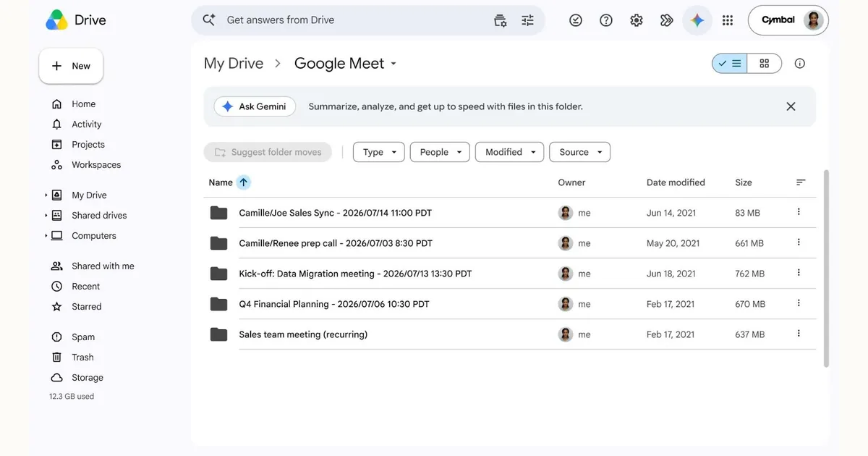
Task: Open the search chip filter icon
Action: pyautogui.click(x=500, y=20)
